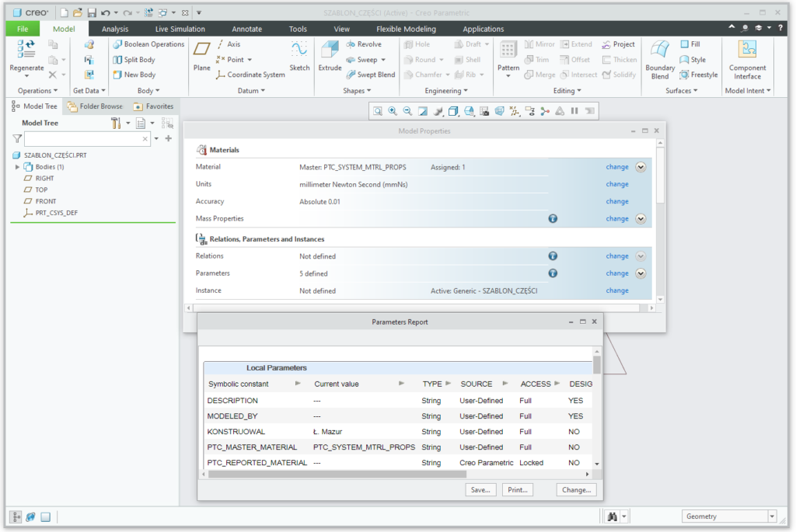
Task: Click the Save icon in quick access toolbar
Action: [x=92, y=12]
